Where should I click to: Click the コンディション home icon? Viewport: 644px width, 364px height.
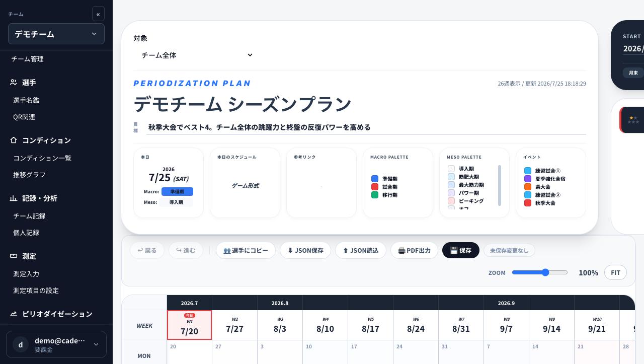tap(14, 140)
